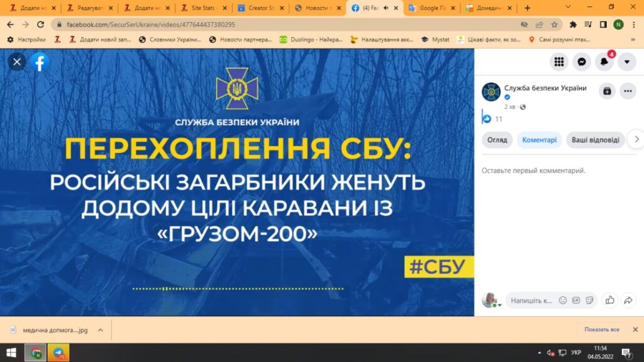Open the sticker picker in comment box

tap(589, 300)
